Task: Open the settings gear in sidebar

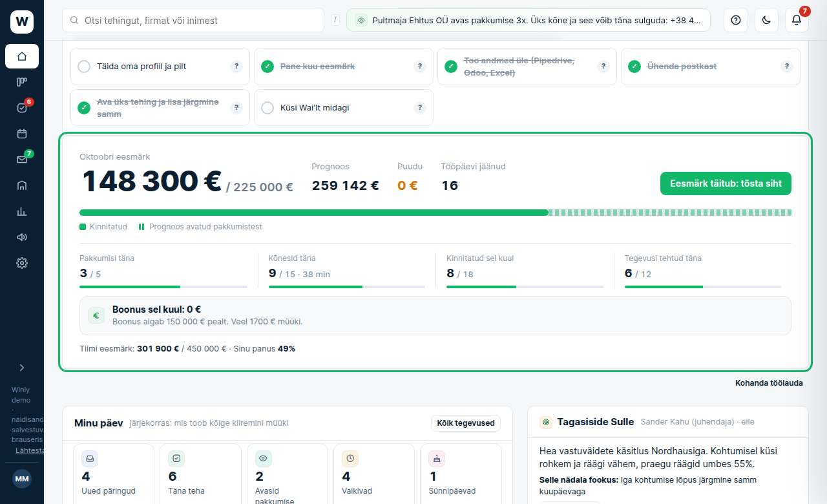Action: (22, 263)
